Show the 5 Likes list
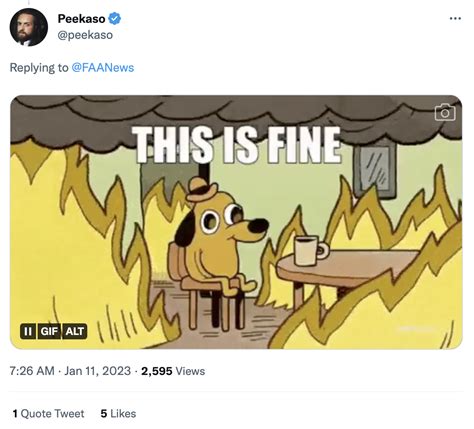474x429 pixels. click(118, 414)
